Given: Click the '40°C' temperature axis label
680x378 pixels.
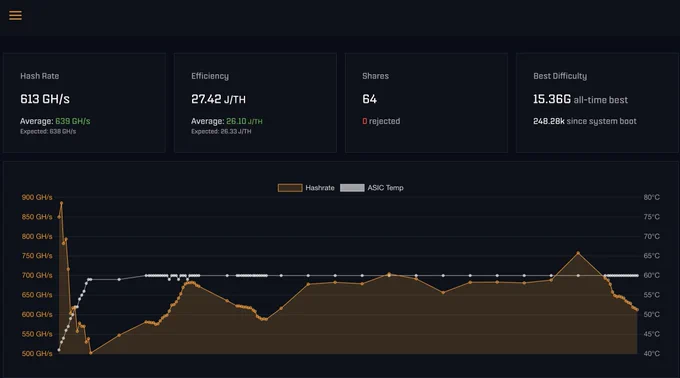Looking at the screenshot, I should click(x=651, y=353).
